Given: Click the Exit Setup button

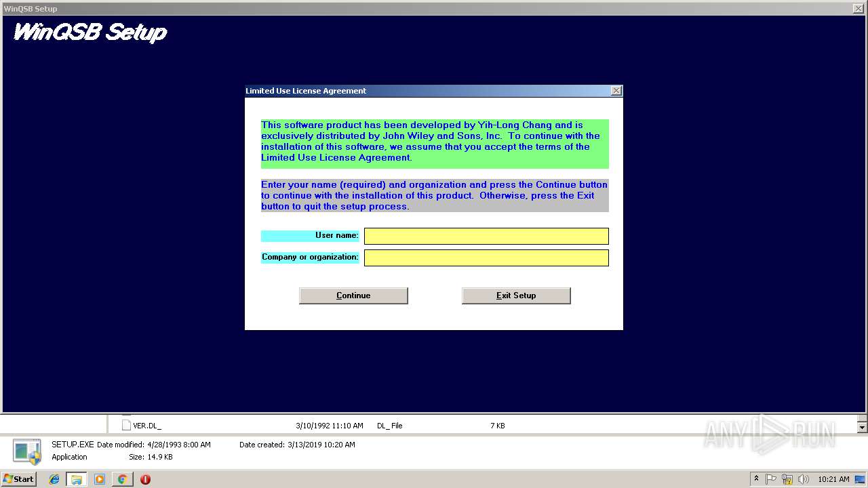Looking at the screenshot, I should tap(516, 296).
